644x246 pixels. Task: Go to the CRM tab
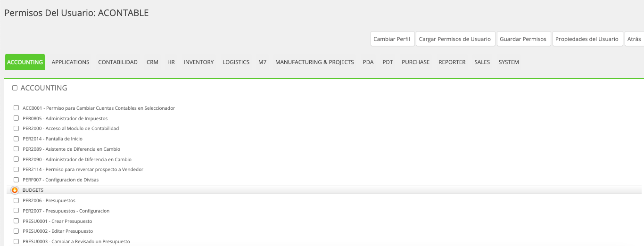152,62
